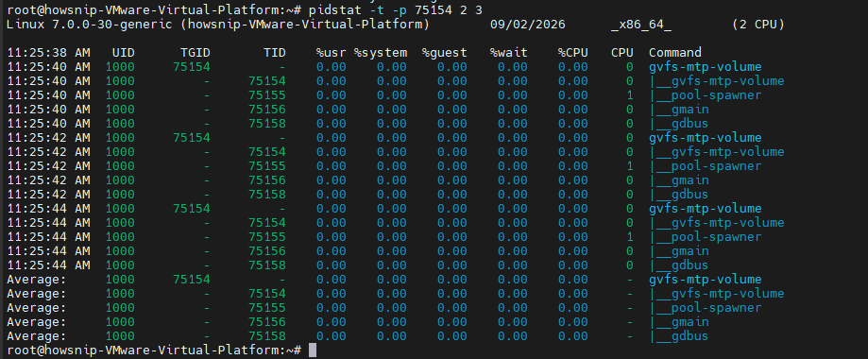Click TGID 75154 in the 11:25:44 AM row
This screenshot has width=868, height=359.
coord(192,209)
